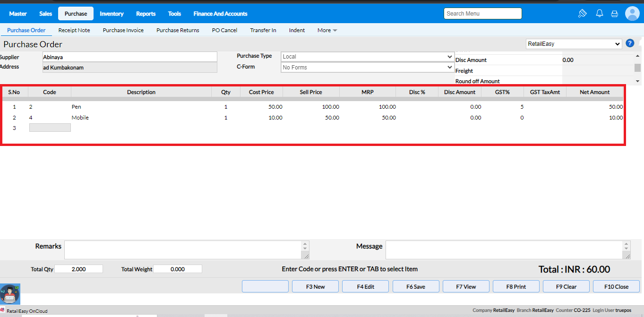Open the C-Form dropdown
The height and width of the screenshot is (317, 644).
tap(367, 68)
